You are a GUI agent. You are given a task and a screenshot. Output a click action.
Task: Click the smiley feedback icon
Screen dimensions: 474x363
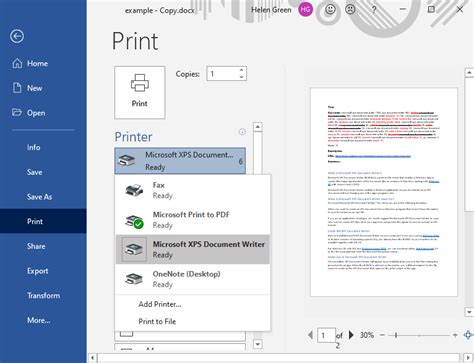coord(330,9)
